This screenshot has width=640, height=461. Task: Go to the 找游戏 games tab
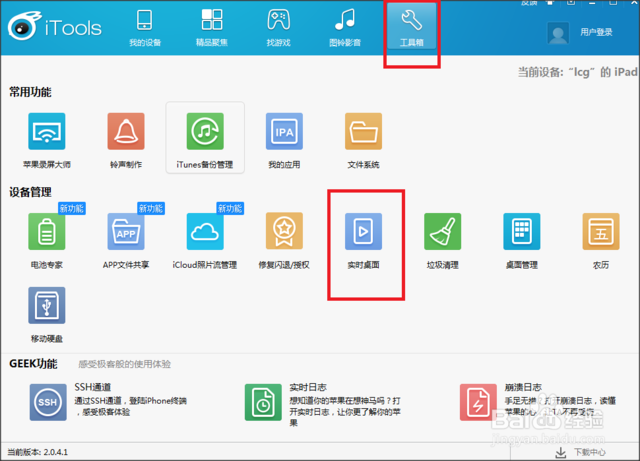click(x=279, y=28)
